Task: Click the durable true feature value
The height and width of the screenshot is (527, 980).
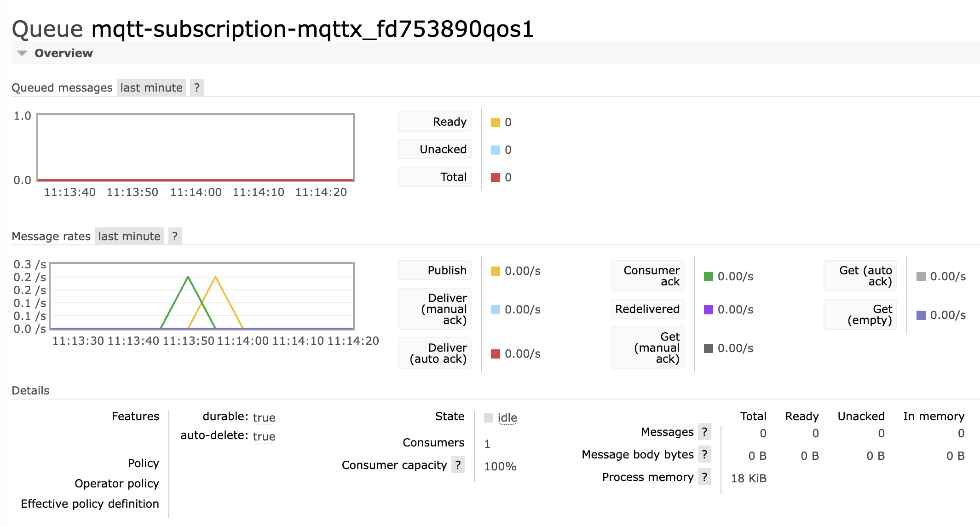Action: coord(264,417)
